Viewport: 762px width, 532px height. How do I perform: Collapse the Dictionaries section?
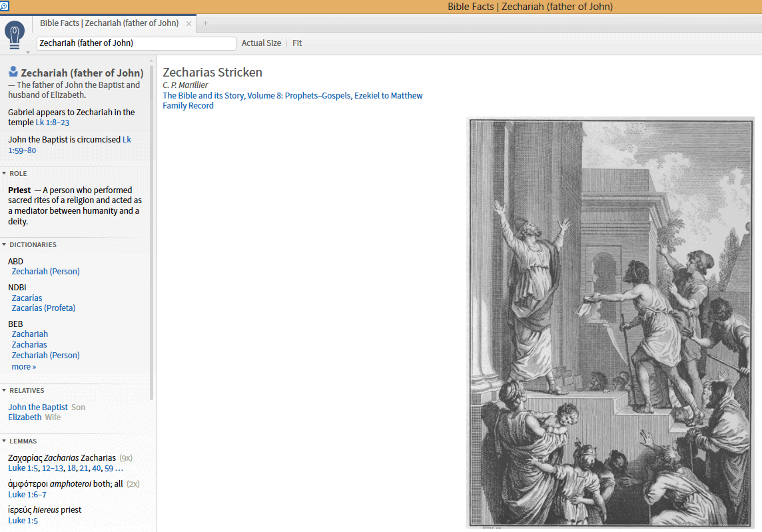coord(5,245)
